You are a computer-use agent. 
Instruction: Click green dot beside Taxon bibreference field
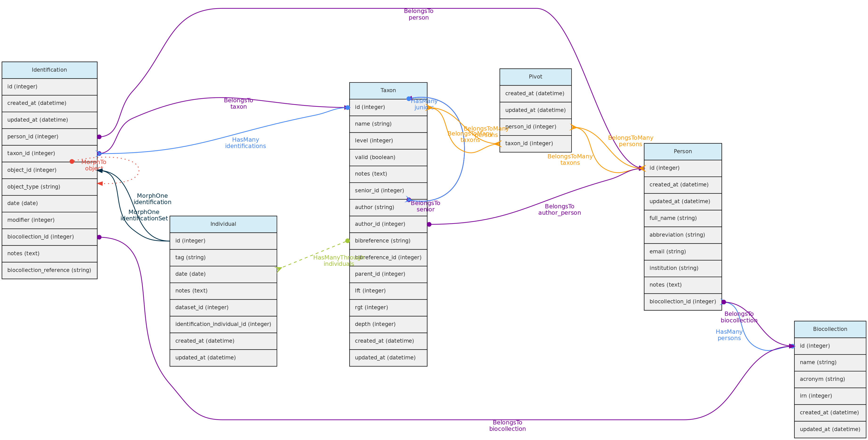[x=347, y=241]
